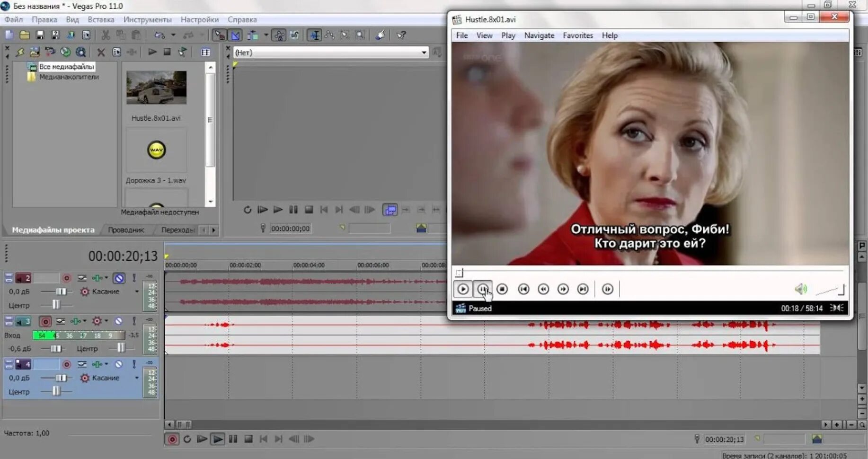This screenshot has height=459, width=868.
Task: Click the Undo arrow icon
Action: click(x=159, y=35)
